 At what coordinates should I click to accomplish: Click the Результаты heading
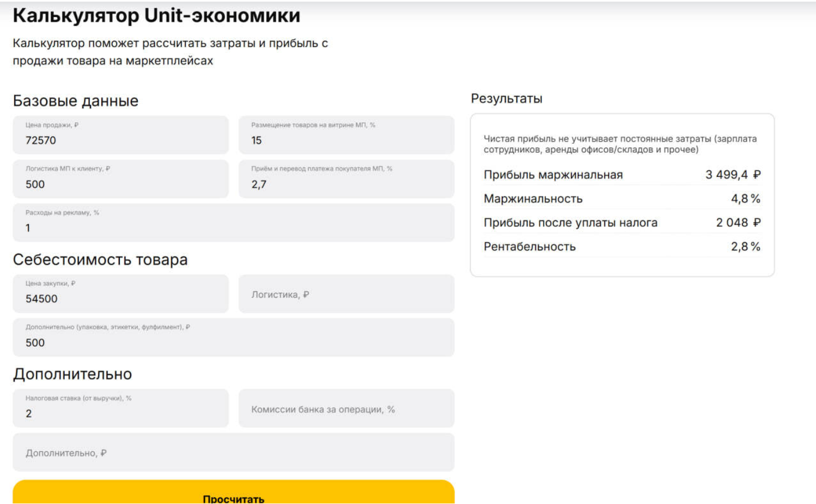507,99
